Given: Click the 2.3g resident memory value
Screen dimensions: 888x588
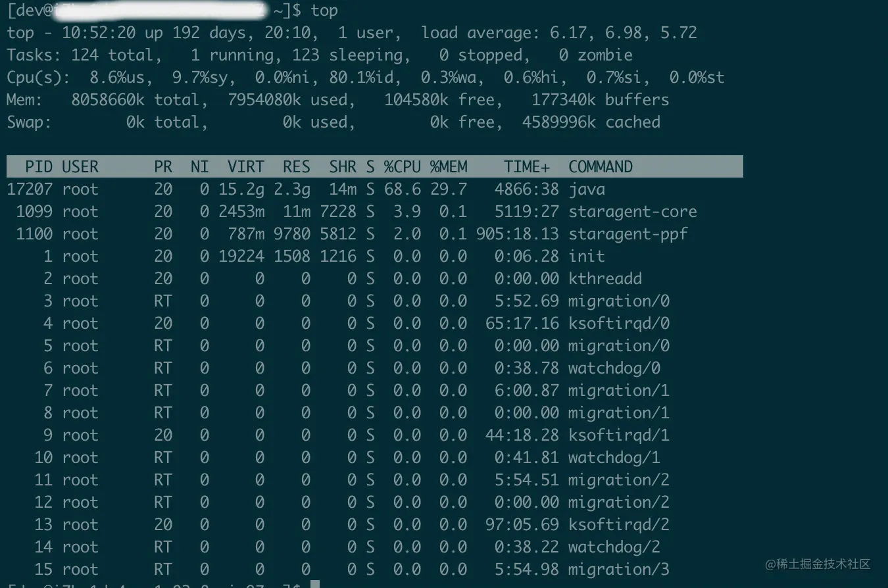Looking at the screenshot, I should tap(292, 189).
